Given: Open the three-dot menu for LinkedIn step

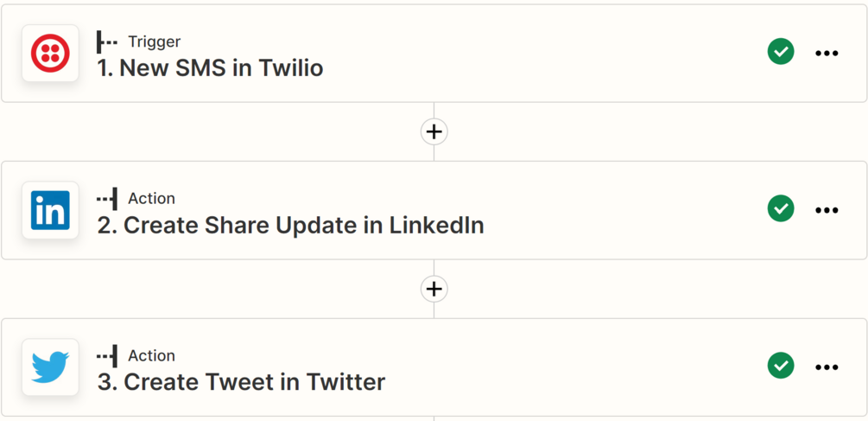Looking at the screenshot, I should tap(827, 210).
